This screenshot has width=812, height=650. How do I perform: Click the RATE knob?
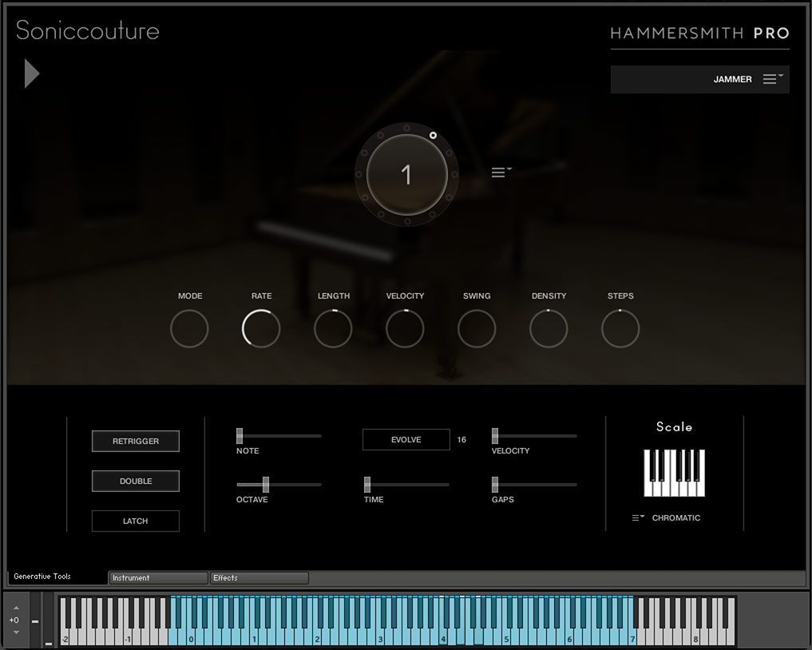pos(261,328)
